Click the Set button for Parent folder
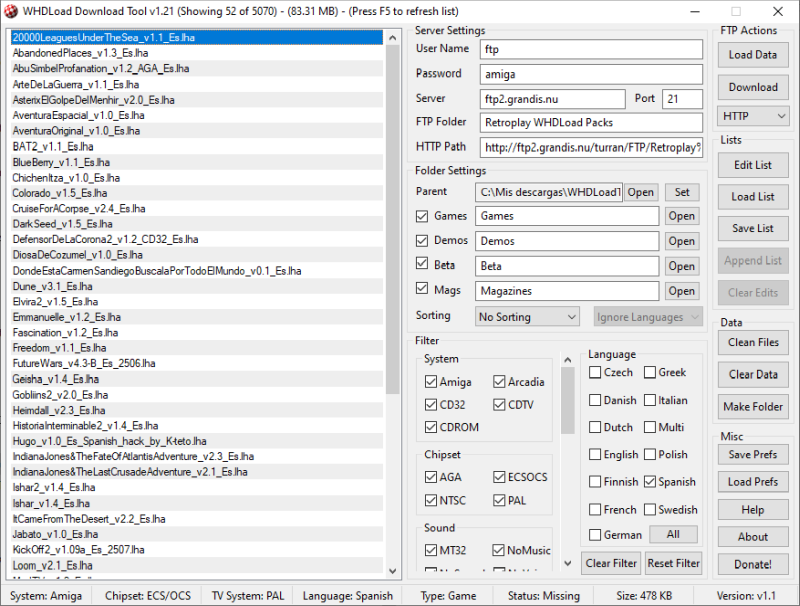Viewport: 800px width, 606px height. (682, 192)
